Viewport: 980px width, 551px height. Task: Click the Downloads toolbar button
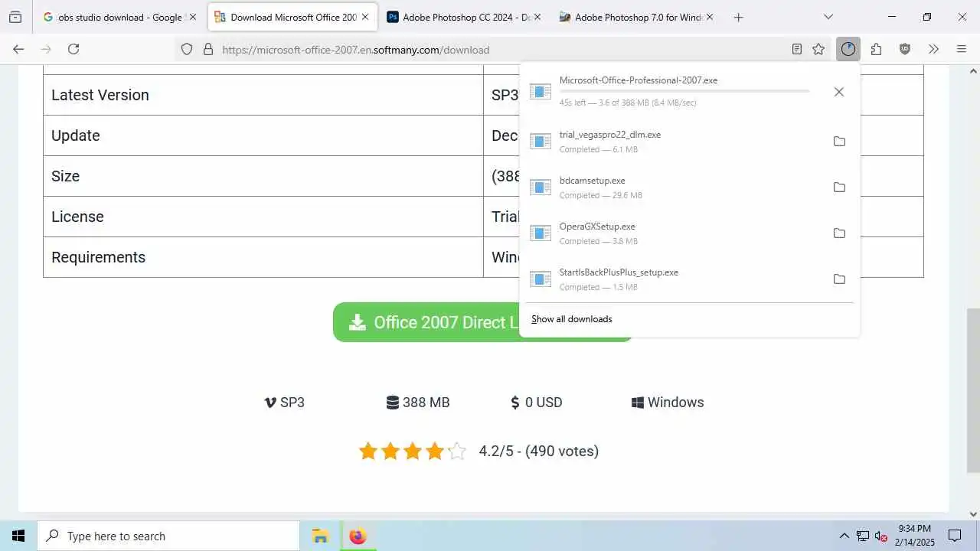(848, 49)
